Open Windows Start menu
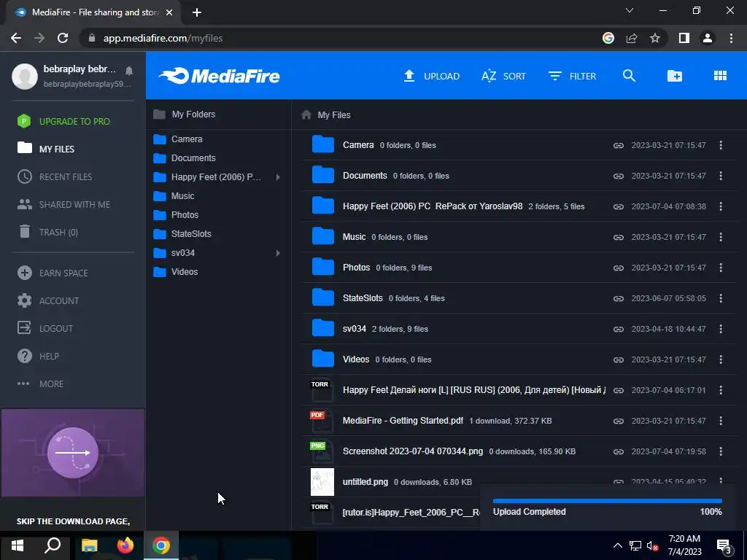This screenshot has width=747, height=560. (18, 545)
